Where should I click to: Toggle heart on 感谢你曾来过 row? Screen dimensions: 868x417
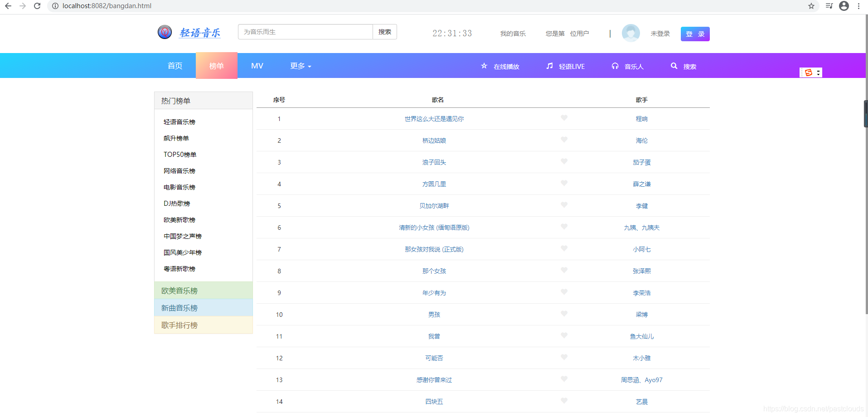pyautogui.click(x=564, y=379)
